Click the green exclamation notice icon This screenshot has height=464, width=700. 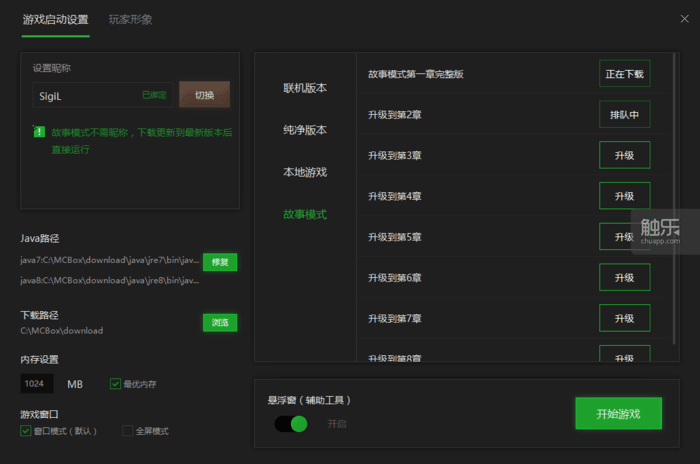pyautogui.click(x=38, y=131)
